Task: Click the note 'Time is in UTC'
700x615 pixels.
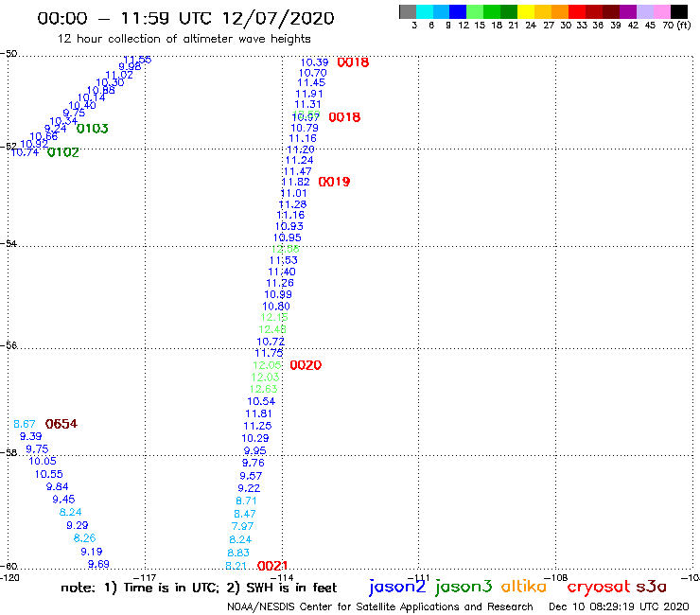Action: coord(171,588)
